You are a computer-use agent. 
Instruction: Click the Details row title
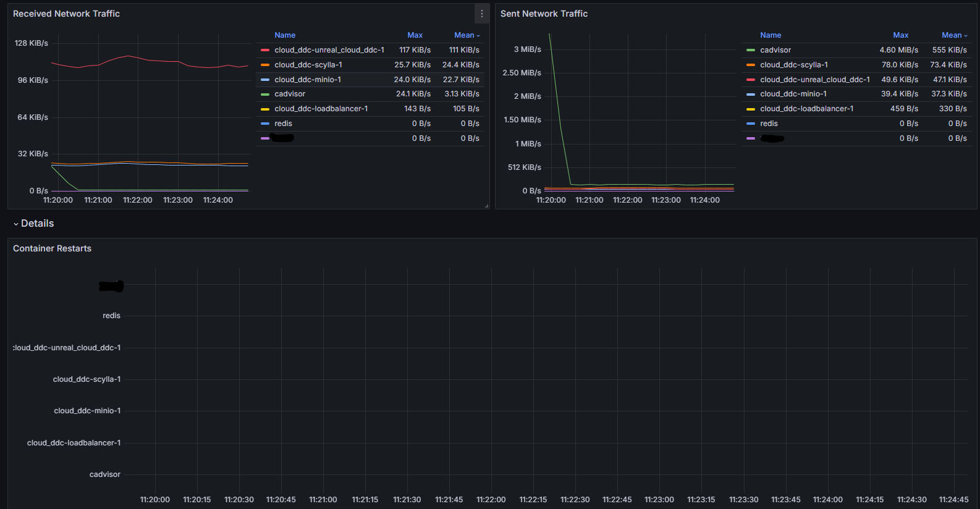point(37,224)
